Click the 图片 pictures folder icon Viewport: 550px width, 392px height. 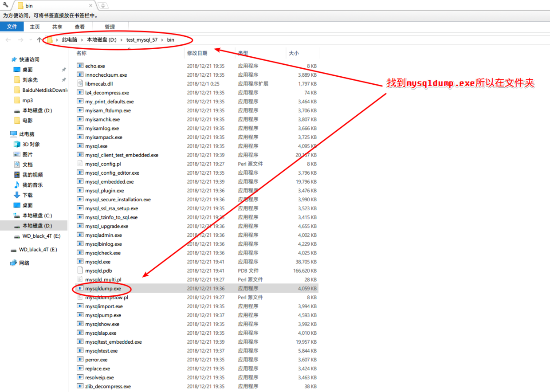pyautogui.click(x=17, y=154)
